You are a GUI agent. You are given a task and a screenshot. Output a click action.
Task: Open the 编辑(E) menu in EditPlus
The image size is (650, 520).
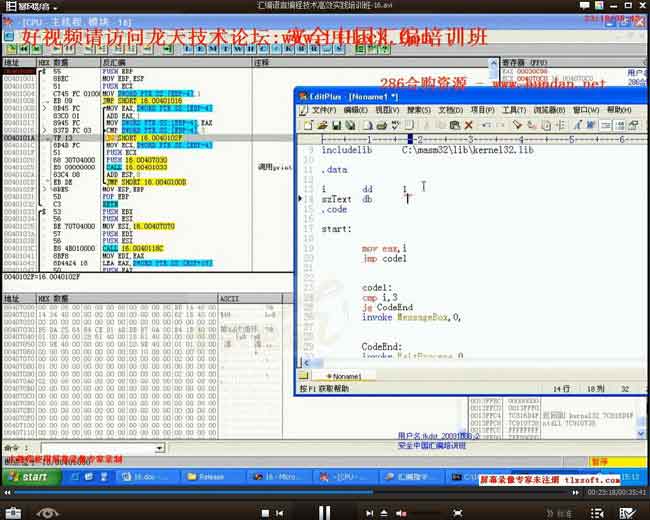pos(356,110)
